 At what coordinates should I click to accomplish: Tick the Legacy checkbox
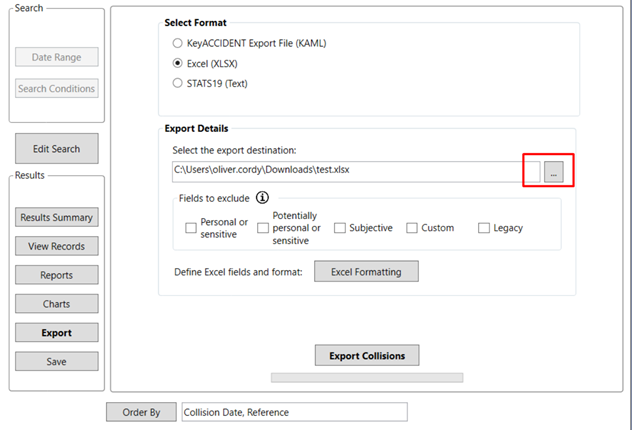pos(484,228)
